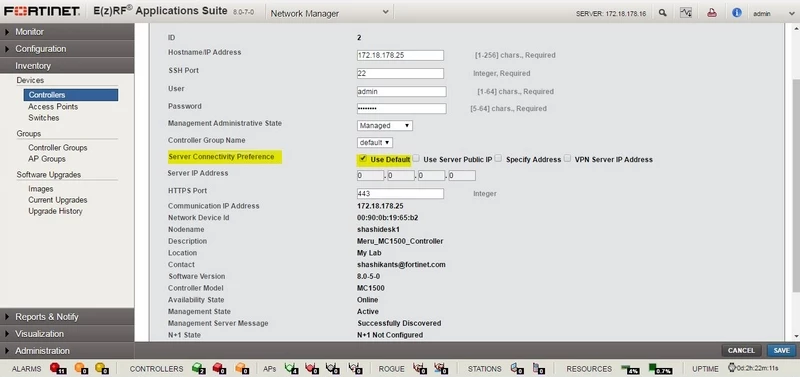Click the SSH Port field
Image resolution: width=800 pixels, height=377 pixels.
[x=400, y=73]
